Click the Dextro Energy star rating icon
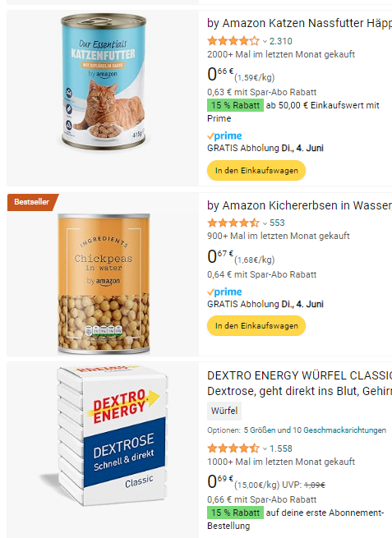Screen dimensions: 392x538 (x=233, y=448)
